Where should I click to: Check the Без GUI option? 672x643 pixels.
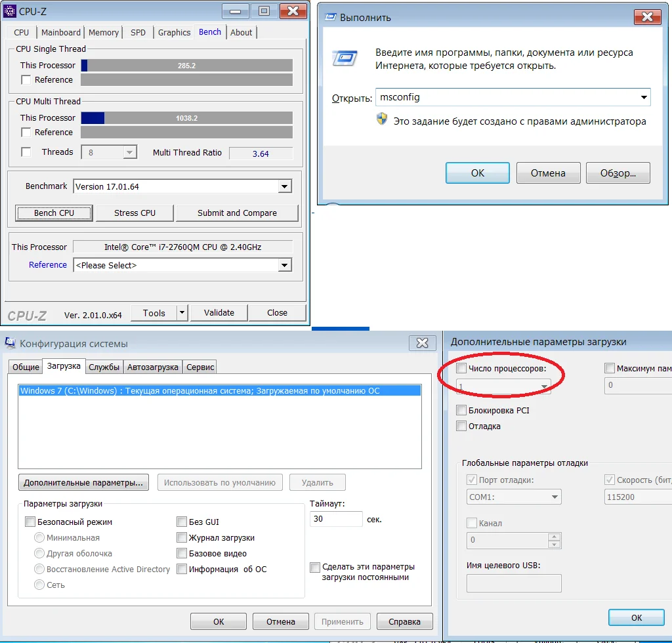pos(182,522)
